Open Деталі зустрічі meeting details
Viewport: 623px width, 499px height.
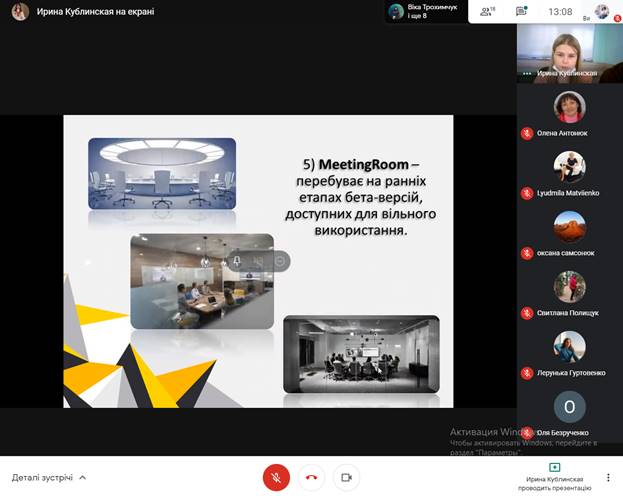42,477
